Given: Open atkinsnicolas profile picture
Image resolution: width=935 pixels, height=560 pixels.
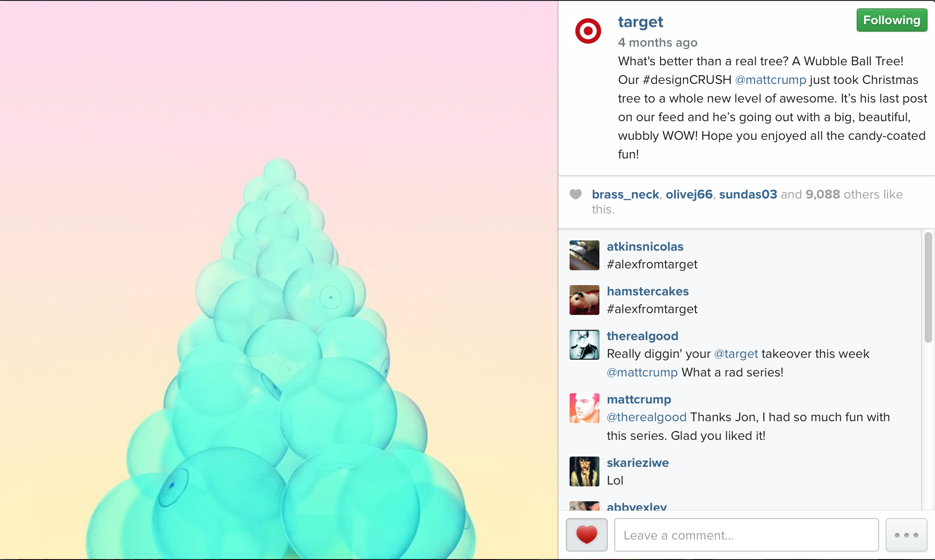Looking at the screenshot, I should coord(584,255).
